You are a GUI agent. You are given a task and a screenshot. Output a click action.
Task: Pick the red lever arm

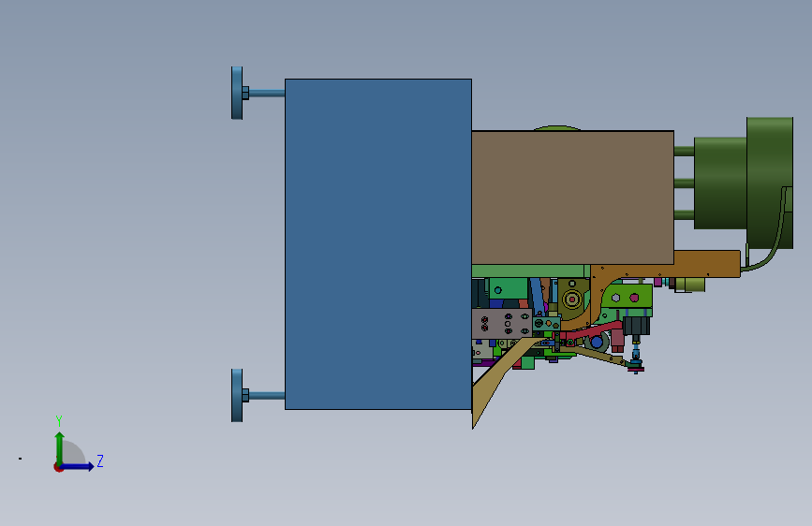click(x=593, y=330)
